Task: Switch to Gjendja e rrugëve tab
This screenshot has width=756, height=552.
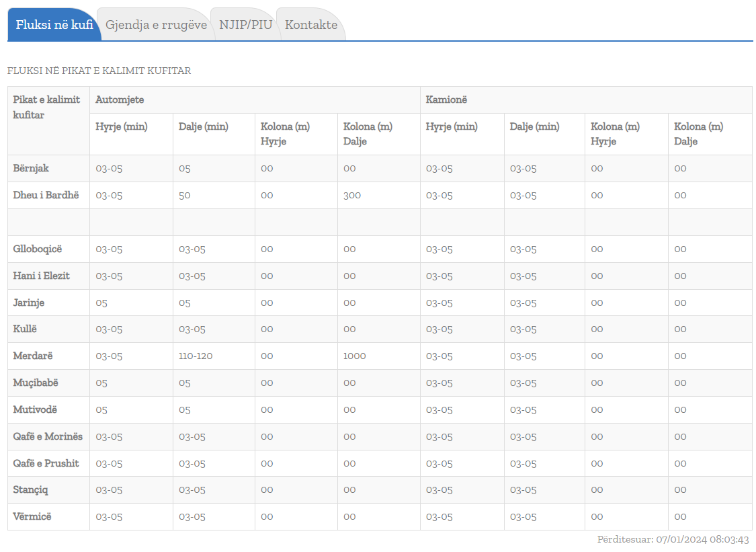Action: (156, 25)
